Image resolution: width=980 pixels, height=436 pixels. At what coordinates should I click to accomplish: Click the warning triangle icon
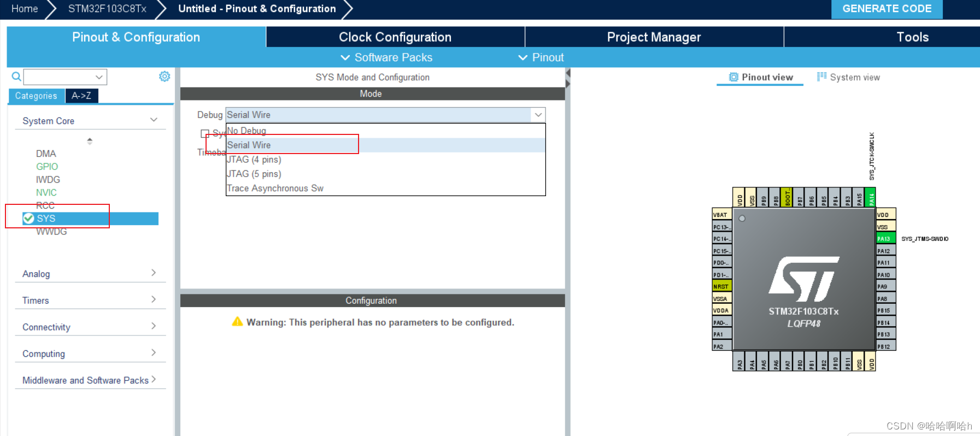[x=237, y=322]
